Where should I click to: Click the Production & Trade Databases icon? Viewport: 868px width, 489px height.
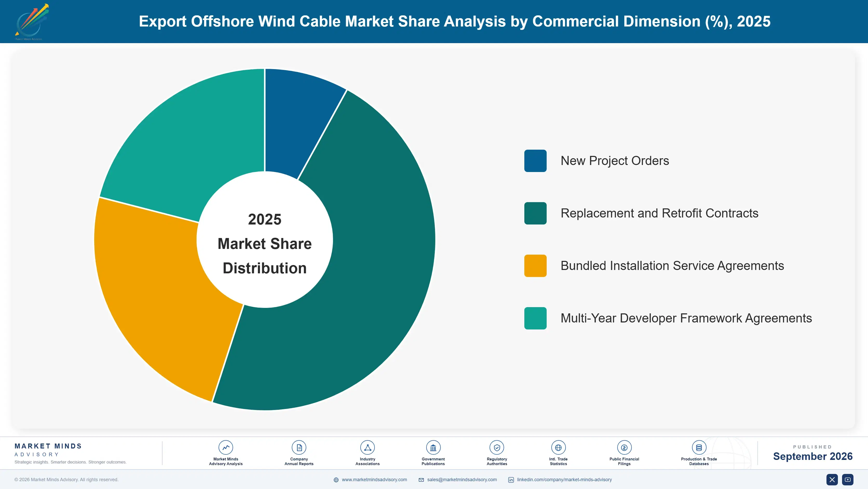coord(699,447)
